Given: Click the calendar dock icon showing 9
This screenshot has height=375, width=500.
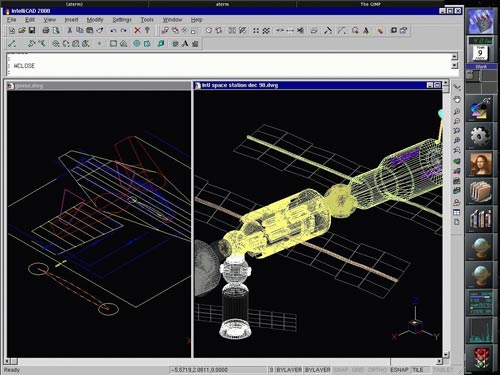Looking at the screenshot, I should tap(480, 53).
